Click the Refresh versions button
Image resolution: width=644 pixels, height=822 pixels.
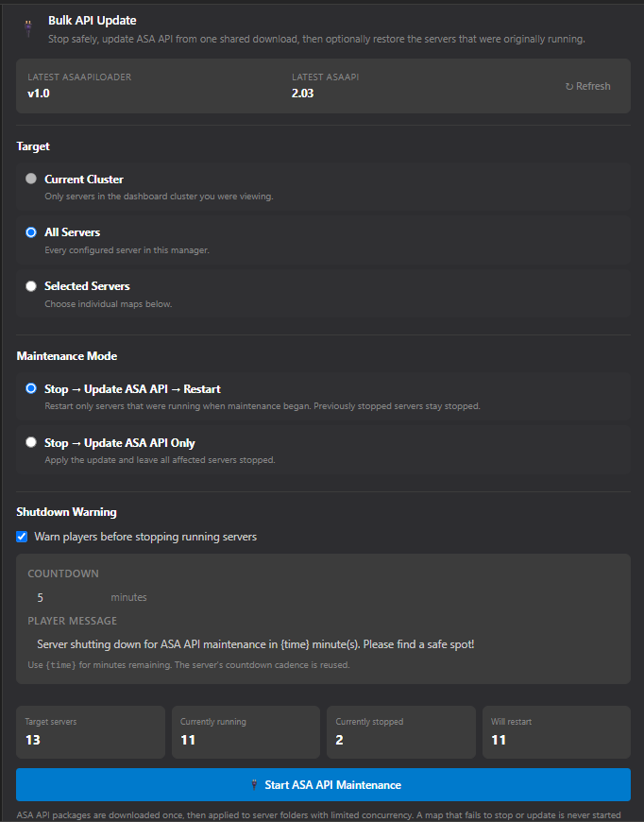587,86
